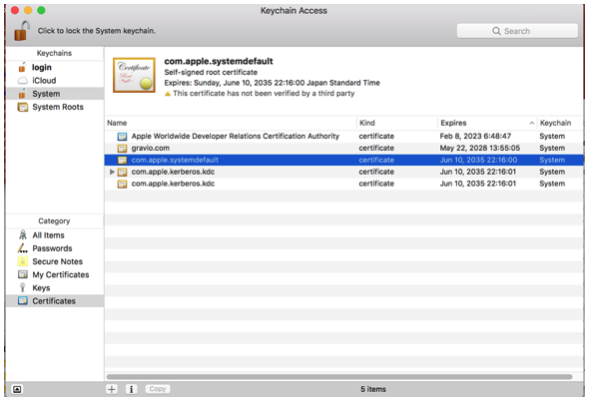Click the com.apple.systemdefault title in details
The width and height of the screenshot is (590, 404).
click(219, 61)
